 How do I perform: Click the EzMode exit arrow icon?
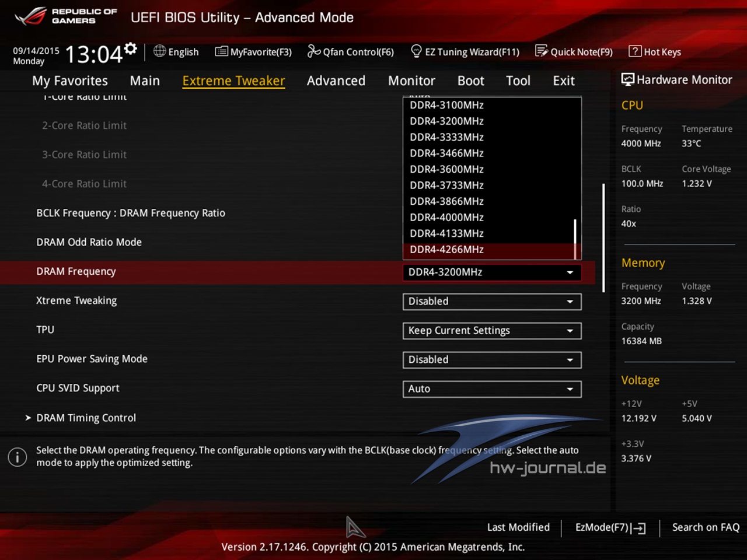click(638, 528)
